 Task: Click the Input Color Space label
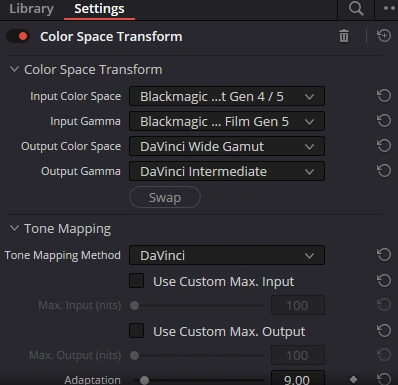pyautogui.click(x=76, y=96)
